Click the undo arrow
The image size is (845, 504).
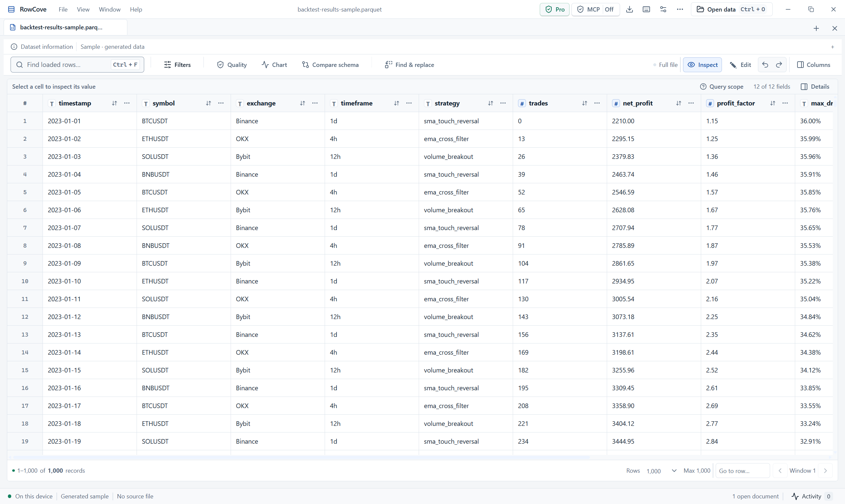765,65
